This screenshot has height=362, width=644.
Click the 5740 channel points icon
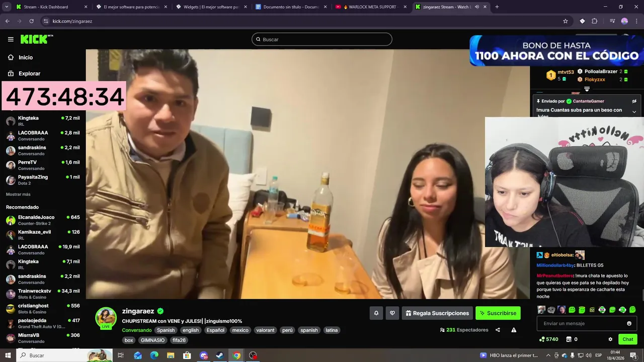[542, 339]
